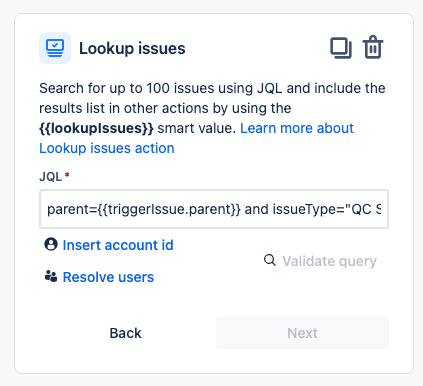Run the Validate query text button
This screenshot has width=423, height=386.
[329, 261]
